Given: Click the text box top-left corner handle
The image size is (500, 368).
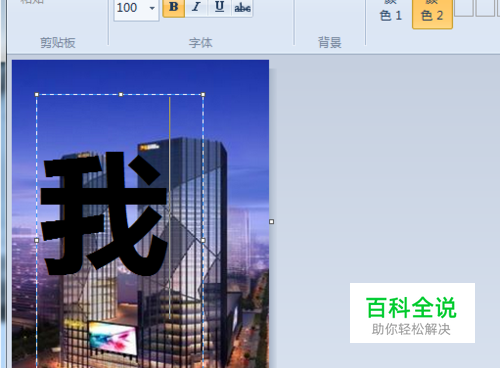Looking at the screenshot, I should 37,95.
